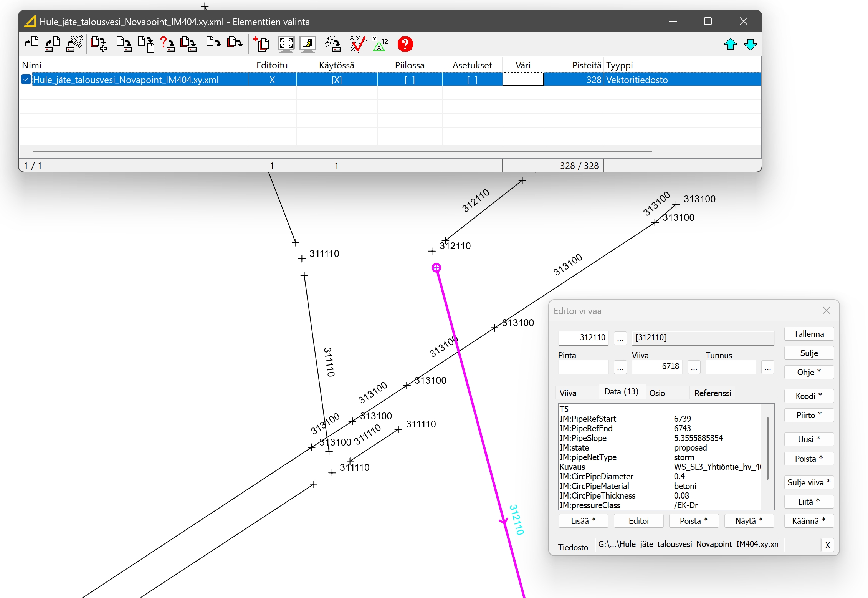
Task: Switch to the Data (13) tab
Action: pyautogui.click(x=621, y=391)
